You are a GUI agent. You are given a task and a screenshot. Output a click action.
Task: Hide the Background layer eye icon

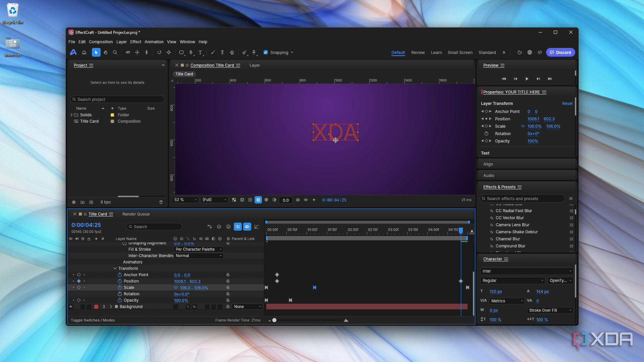click(x=71, y=307)
